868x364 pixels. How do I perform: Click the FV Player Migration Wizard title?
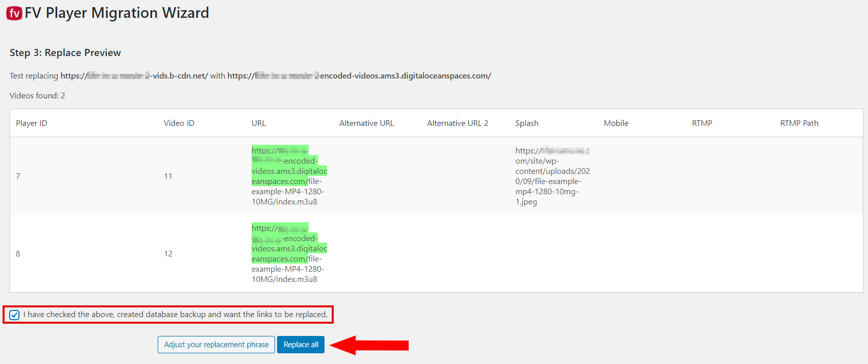[117, 13]
